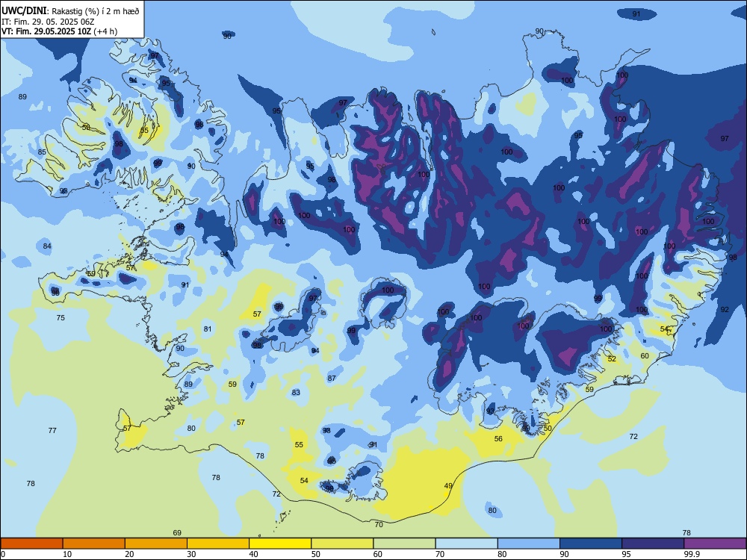Select the '75' value over the western sea
Screen dimensions: 747x560
pyautogui.click(x=61, y=317)
